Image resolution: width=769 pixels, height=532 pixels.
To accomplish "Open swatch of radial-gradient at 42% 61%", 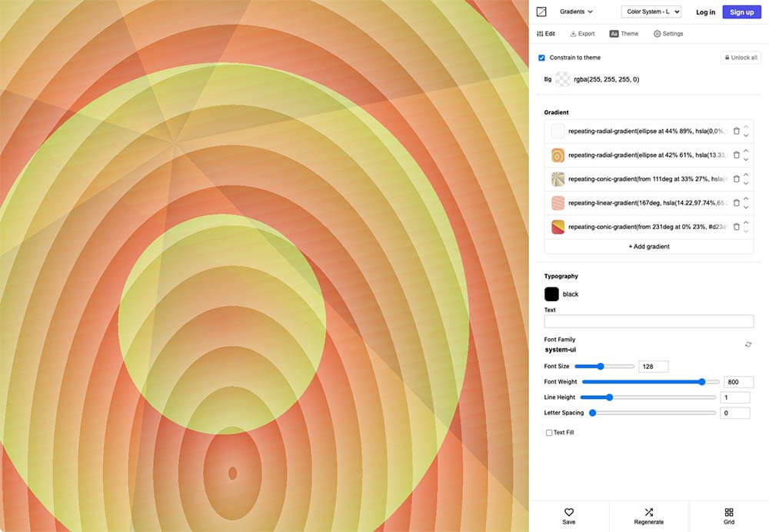I will pos(558,155).
